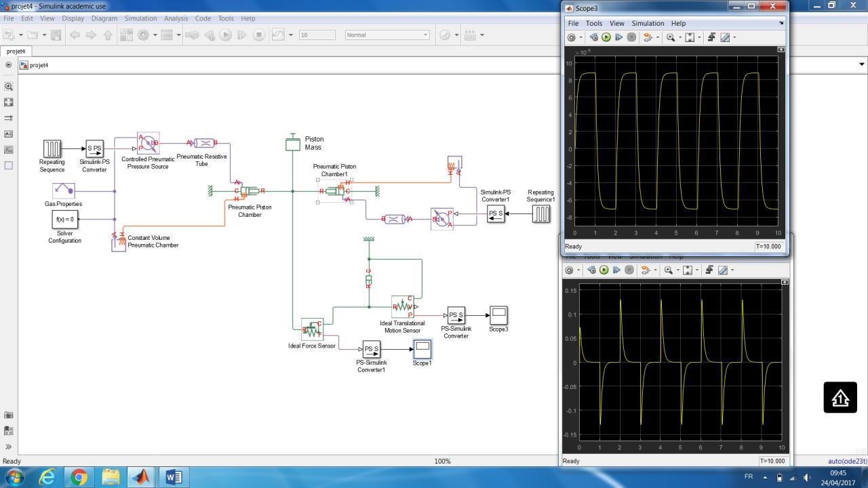Select the Solver Configuration block
Viewport: 868px width, 488px height.
64,220
